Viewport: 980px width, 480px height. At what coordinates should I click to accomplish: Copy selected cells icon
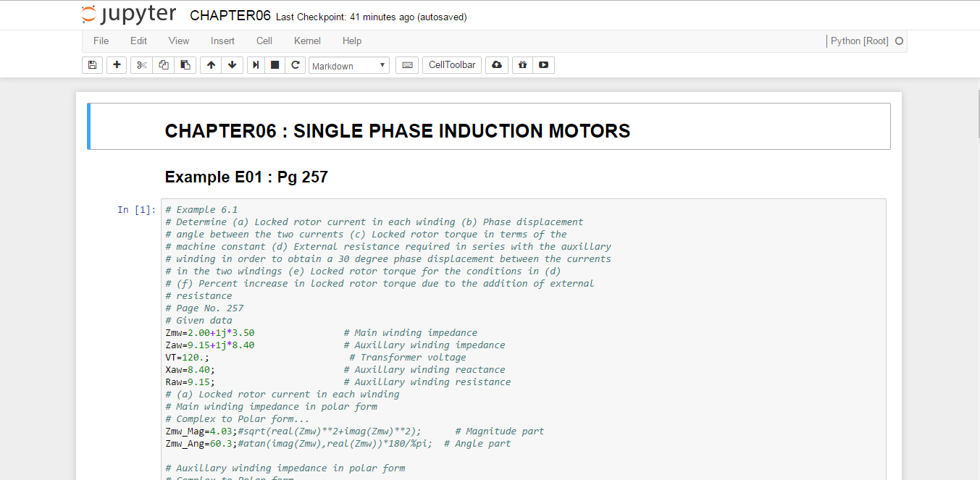164,65
